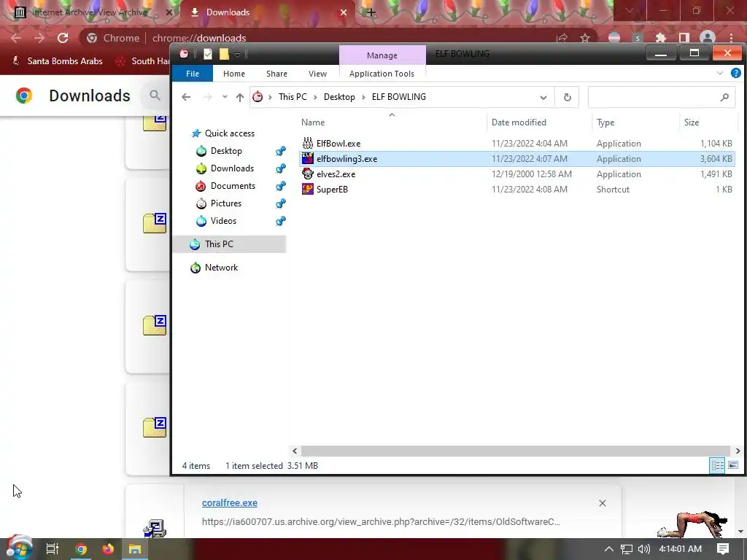Viewport: 747px width, 560px height.
Task: Sort files by Name column
Action: [x=313, y=122]
